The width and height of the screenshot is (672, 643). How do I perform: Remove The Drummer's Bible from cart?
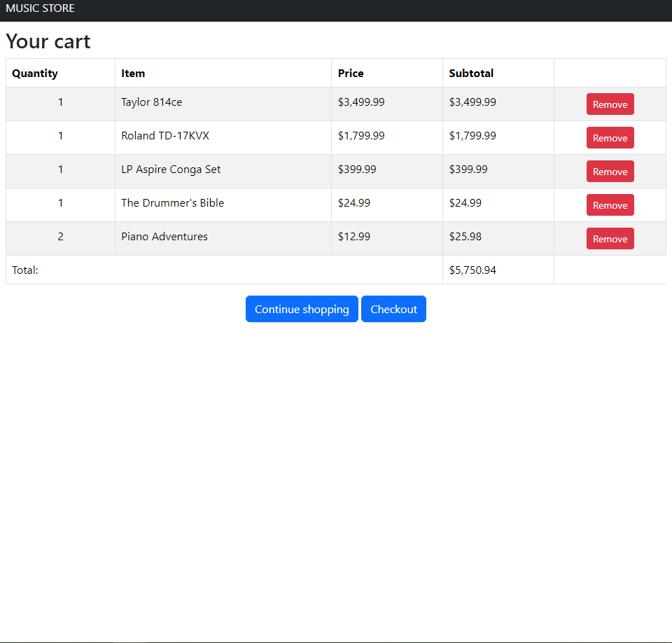click(x=610, y=205)
